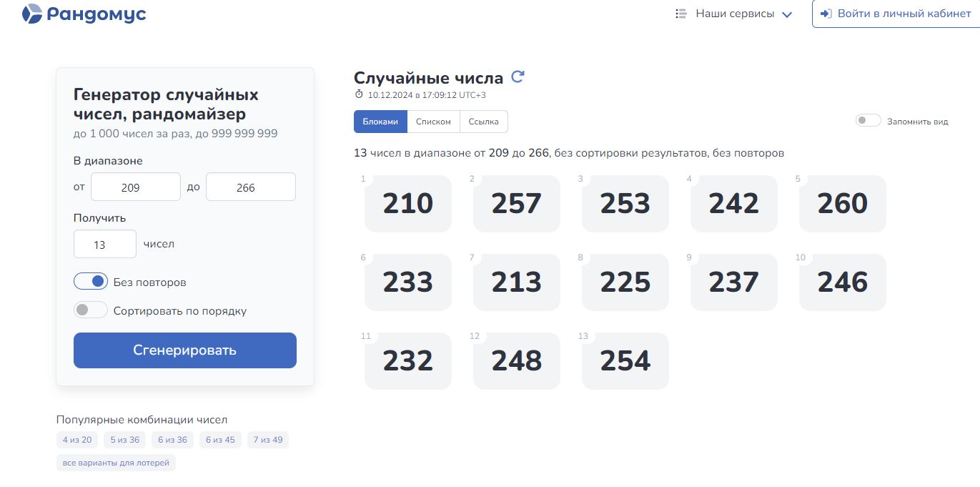Switch to the Списком tab
Screen dimensions: 980x487
(x=433, y=122)
